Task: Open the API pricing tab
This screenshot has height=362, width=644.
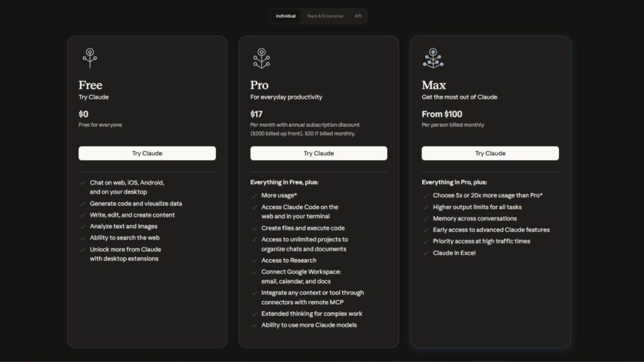Action: click(358, 16)
